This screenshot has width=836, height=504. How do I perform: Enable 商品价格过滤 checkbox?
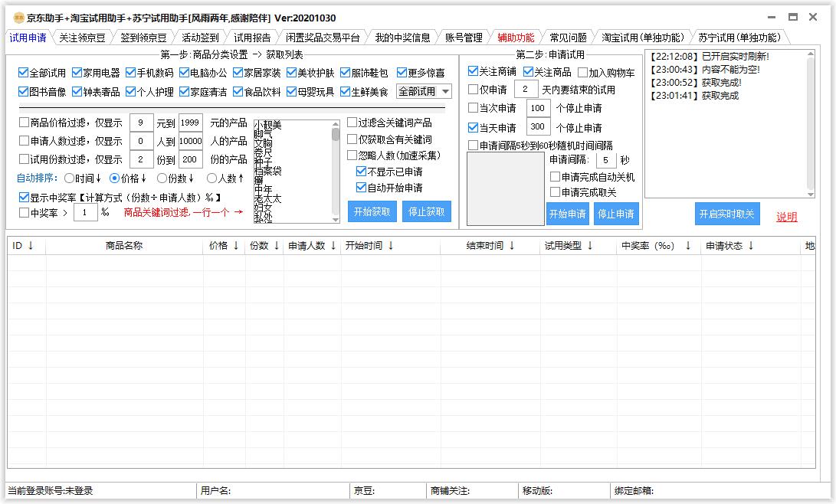(x=24, y=123)
